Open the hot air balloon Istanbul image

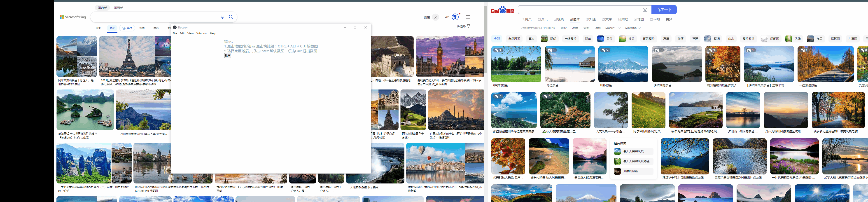(x=436, y=163)
